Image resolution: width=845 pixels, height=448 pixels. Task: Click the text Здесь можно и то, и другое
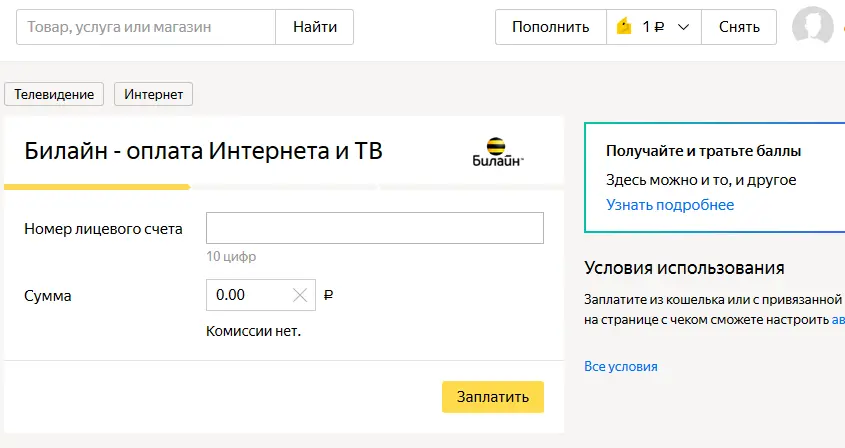(701, 180)
